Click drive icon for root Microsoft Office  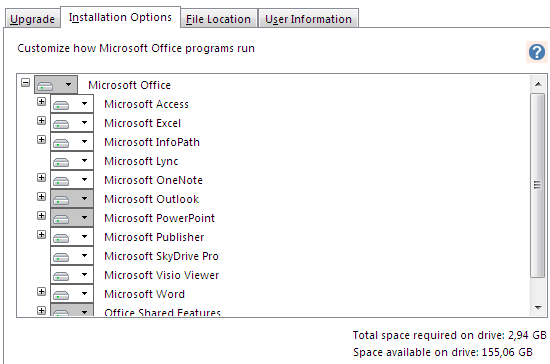pos(45,85)
